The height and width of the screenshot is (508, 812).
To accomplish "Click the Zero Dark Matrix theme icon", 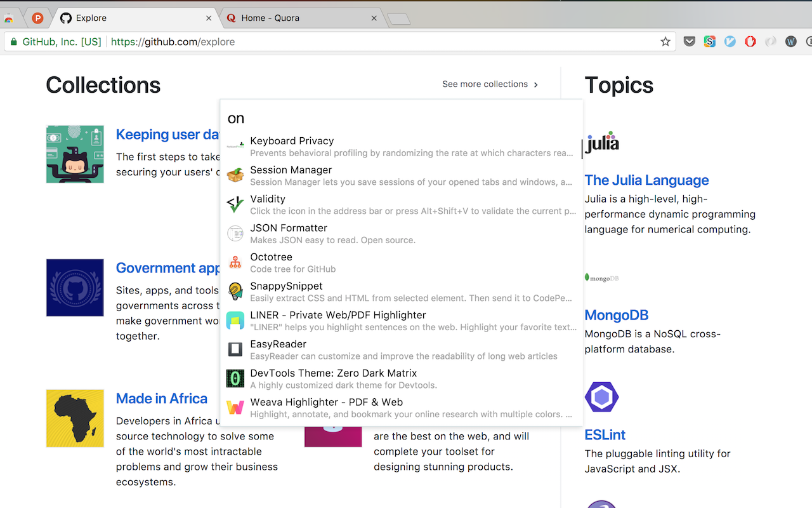I will [x=235, y=378].
